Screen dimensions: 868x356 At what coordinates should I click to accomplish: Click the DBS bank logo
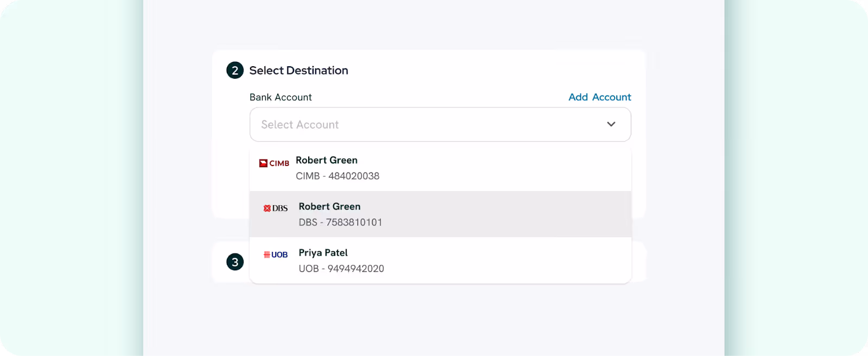point(276,208)
